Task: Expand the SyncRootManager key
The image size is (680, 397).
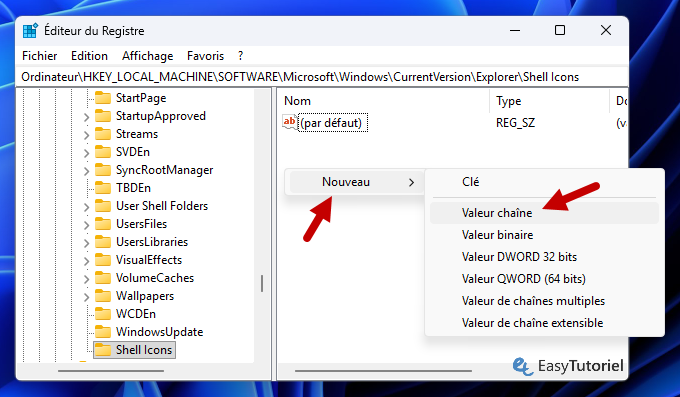Action: click(x=86, y=171)
